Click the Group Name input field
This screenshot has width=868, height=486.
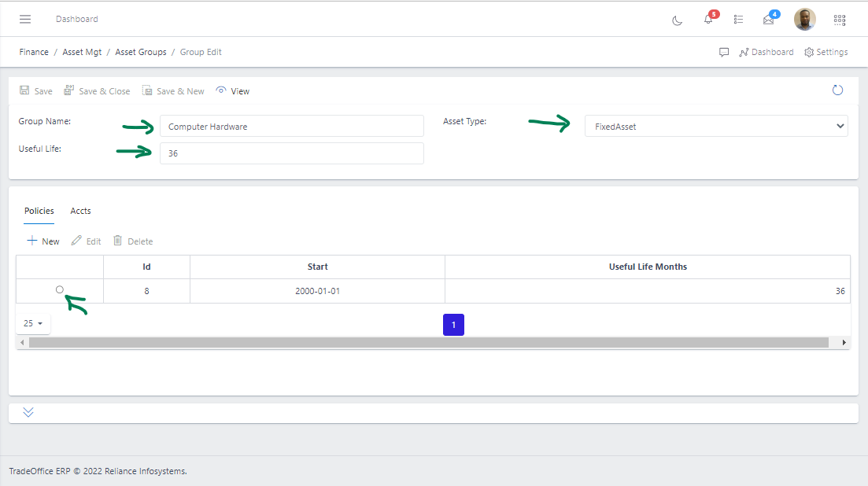291,126
